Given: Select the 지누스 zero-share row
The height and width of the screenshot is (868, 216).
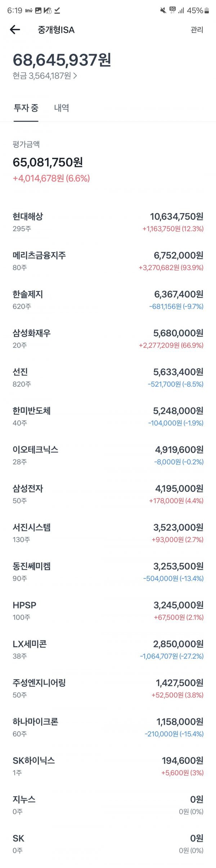Looking at the screenshot, I should [x=108, y=805].
